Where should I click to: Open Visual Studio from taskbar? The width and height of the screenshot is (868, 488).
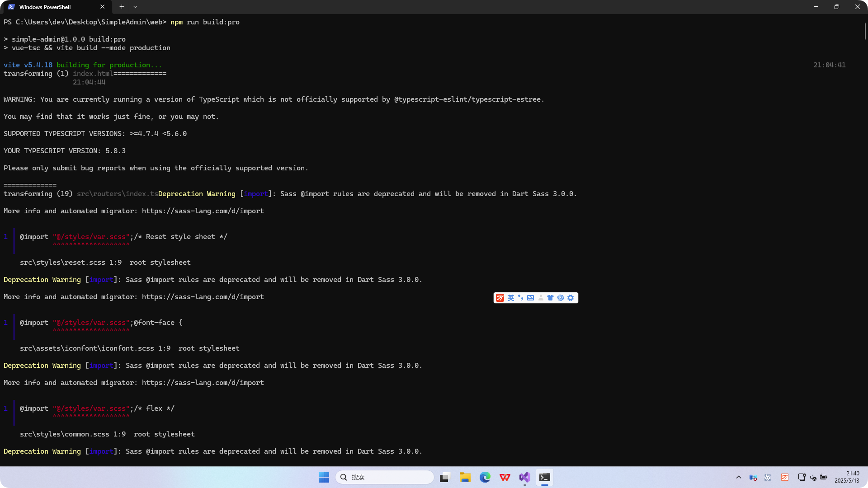(x=525, y=477)
